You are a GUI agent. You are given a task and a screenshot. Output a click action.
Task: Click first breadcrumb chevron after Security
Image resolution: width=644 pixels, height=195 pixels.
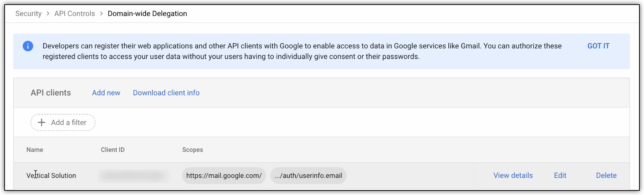coord(48,14)
